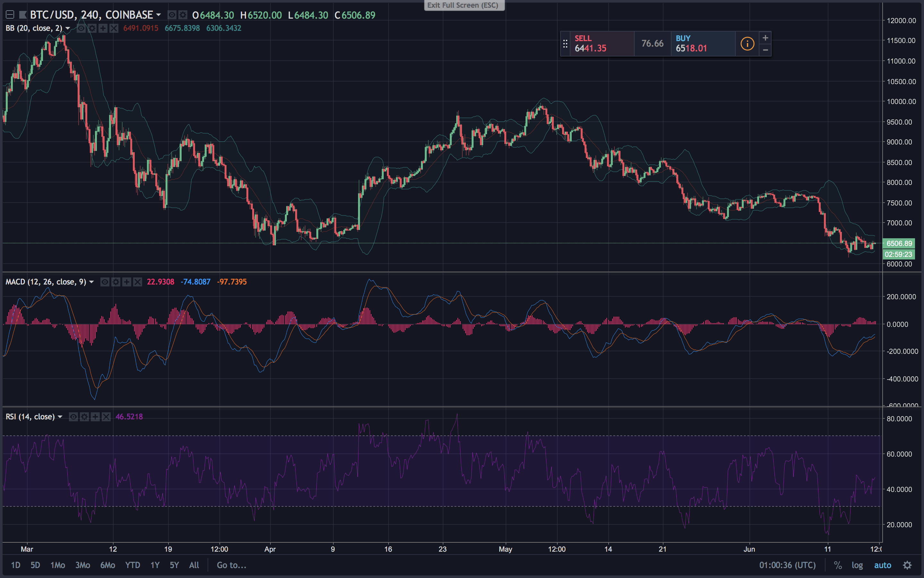Click the MACD histogram value 22.9308

(x=160, y=282)
